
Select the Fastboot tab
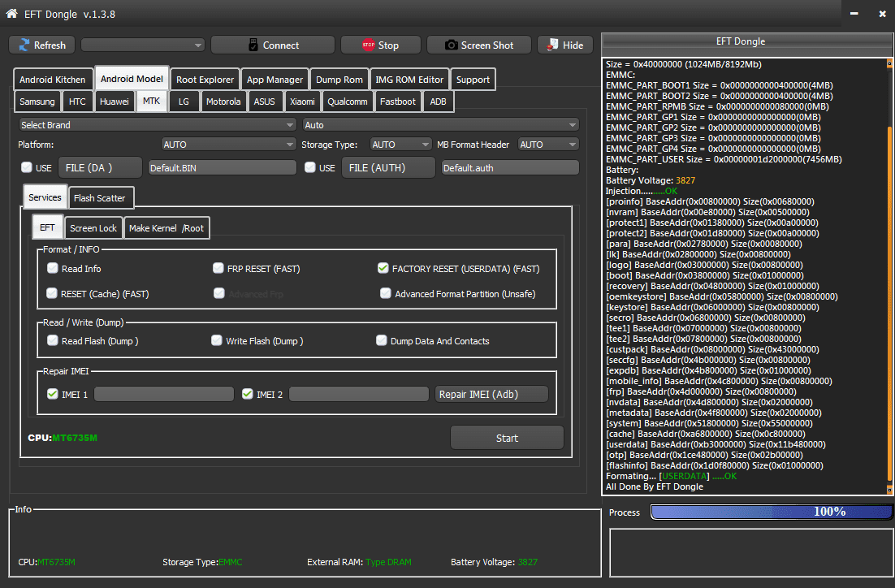coord(398,102)
